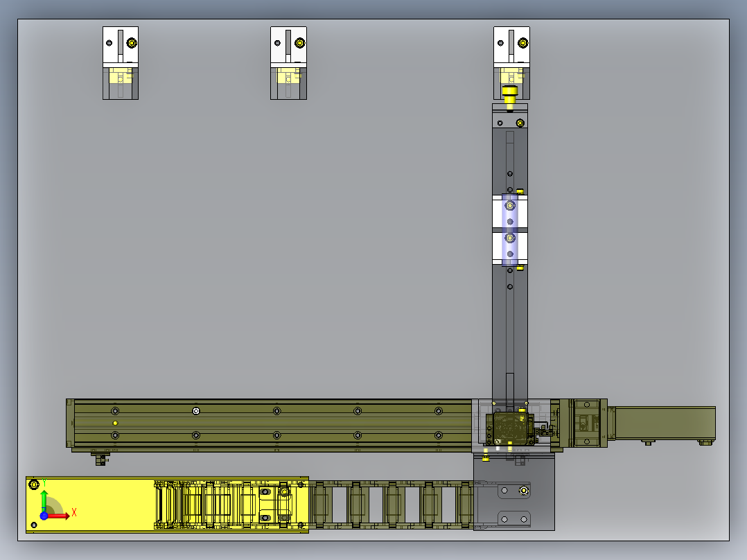
Task: Pick the small yellow dot on the horizontal actuator's left end
Action: point(115,423)
